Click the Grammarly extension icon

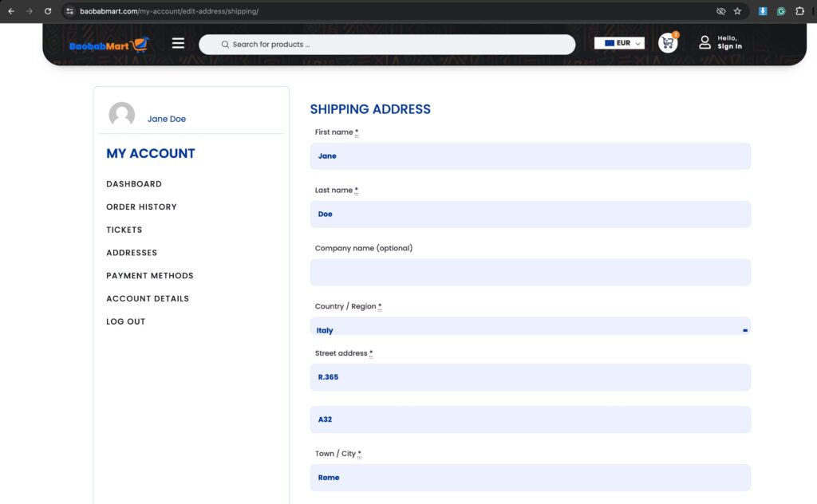pos(781,11)
